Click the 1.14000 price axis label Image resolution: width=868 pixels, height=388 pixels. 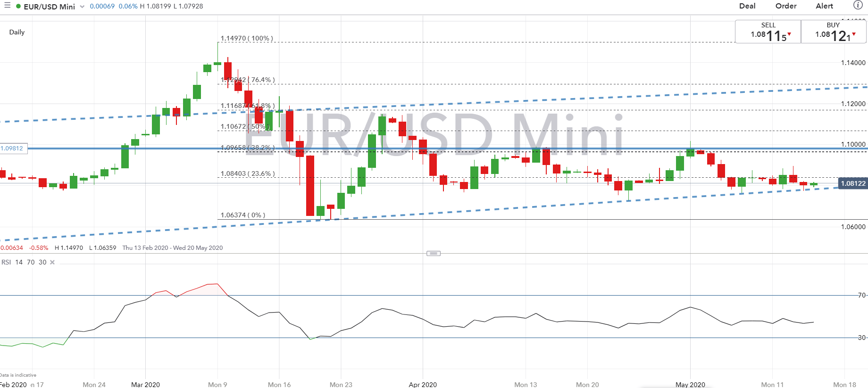(853, 63)
